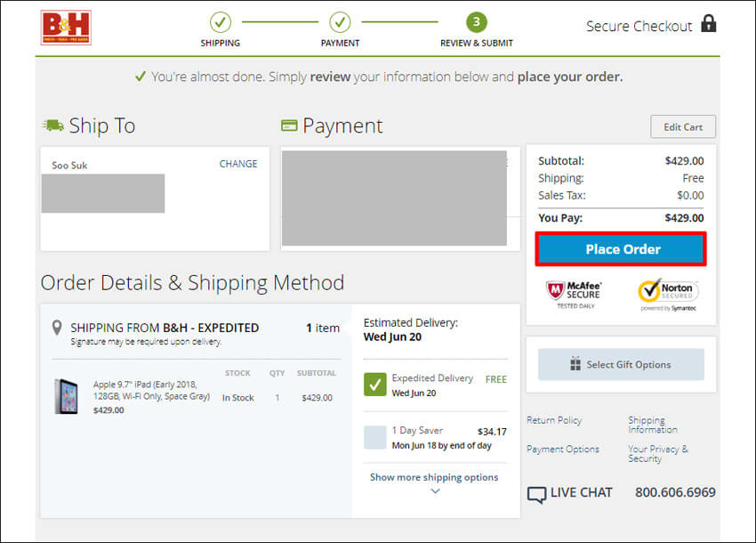Click the SHIPPING FROM B&H - EXPEDITED heading
756x543 pixels.
coord(165,328)
